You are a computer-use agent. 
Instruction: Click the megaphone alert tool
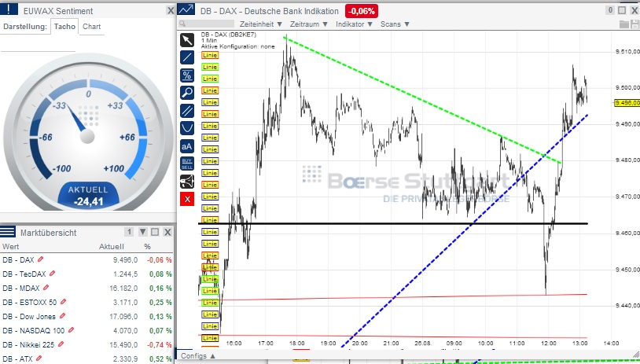[x=187, y=182]
